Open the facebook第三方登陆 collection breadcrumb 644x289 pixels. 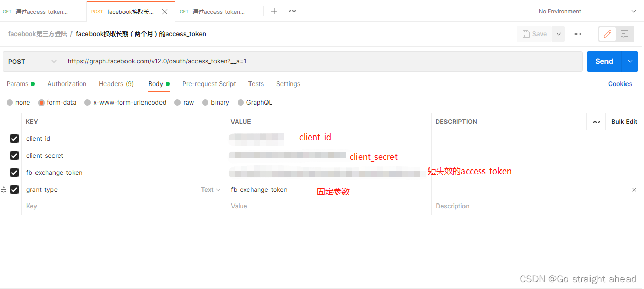coord(38,34)
